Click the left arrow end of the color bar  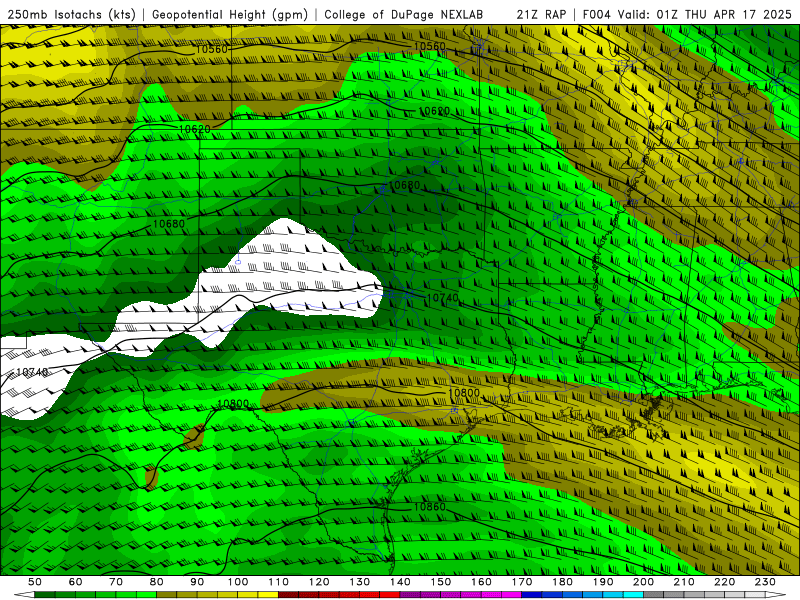(24, 595)
